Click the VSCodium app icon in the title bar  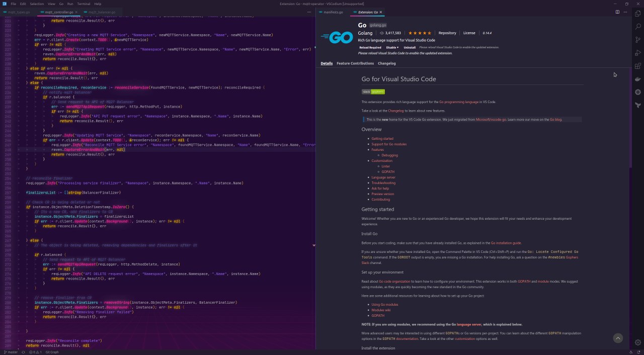pos(4,4)
